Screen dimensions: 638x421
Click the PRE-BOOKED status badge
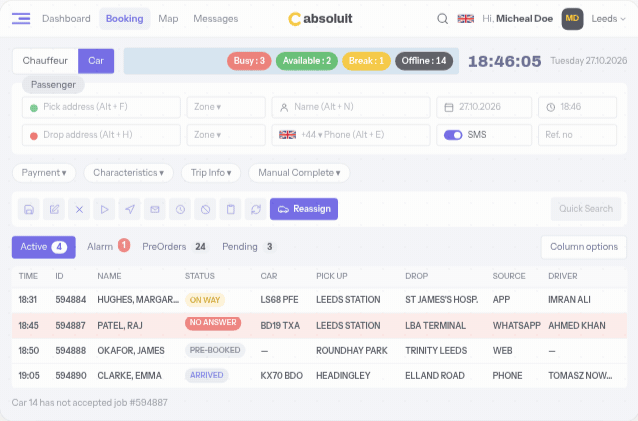click(x=215, y=350)
